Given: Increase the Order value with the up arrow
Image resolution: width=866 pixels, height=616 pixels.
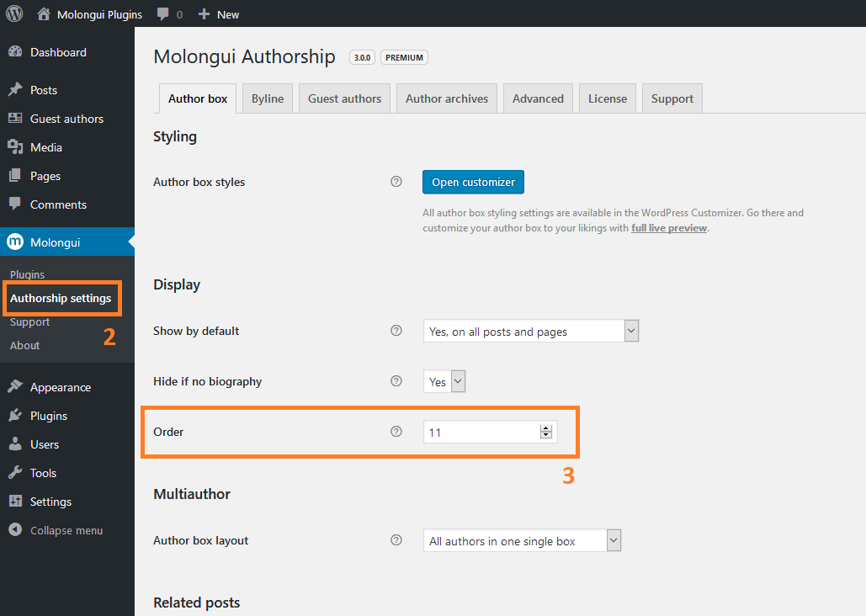Looking at the screenshot, I should (x=546, y=428).
